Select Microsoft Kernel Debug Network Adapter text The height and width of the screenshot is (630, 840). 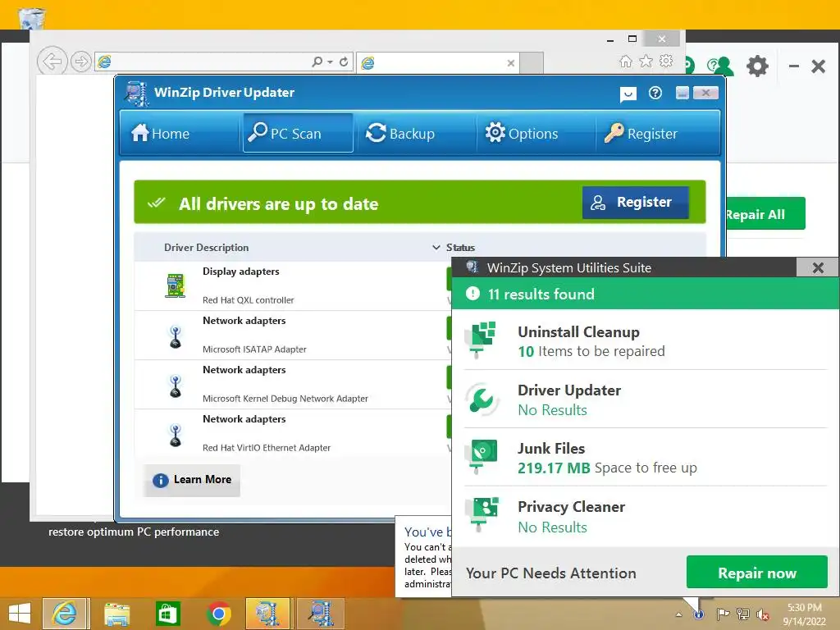pos(285,399)
